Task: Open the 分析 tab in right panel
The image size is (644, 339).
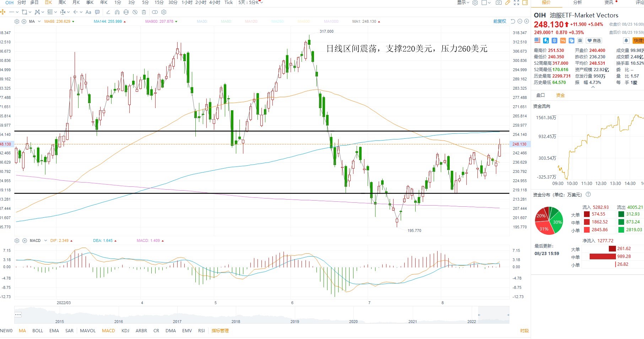Action: tap(578, 2)
